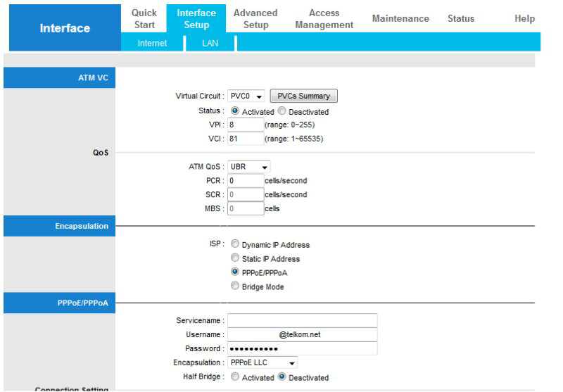Screen dimensions: 563x392
Task: Open the Quick Start tab
Action: click(x=144, y=19)
